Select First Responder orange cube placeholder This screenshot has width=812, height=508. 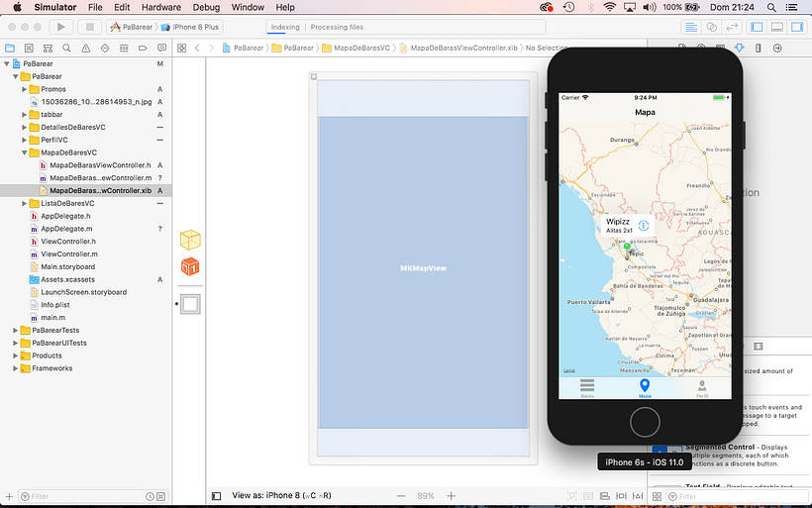(190, 266)
